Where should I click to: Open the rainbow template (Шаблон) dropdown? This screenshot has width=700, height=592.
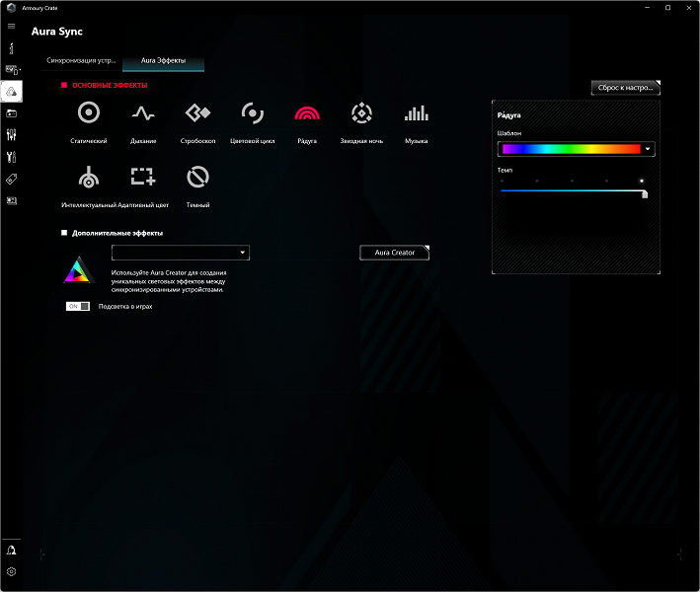648,149
